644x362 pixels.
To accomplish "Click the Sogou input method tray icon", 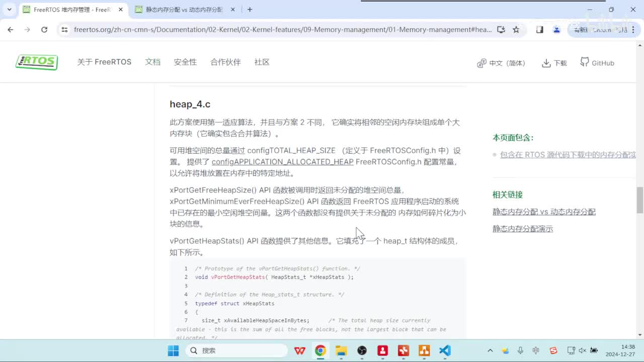I will click(553, 350).
